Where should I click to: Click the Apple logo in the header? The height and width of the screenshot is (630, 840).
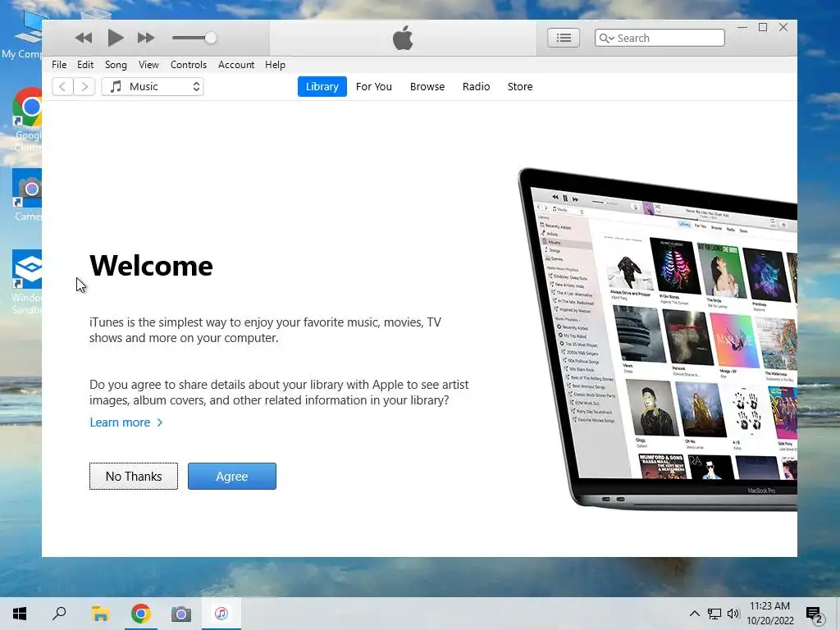click(x=403, y=38)
